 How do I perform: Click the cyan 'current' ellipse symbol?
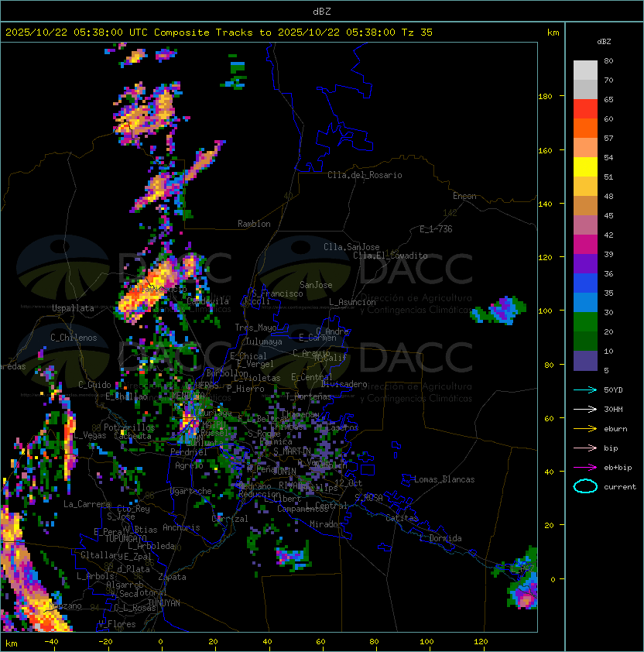[585, 486]
